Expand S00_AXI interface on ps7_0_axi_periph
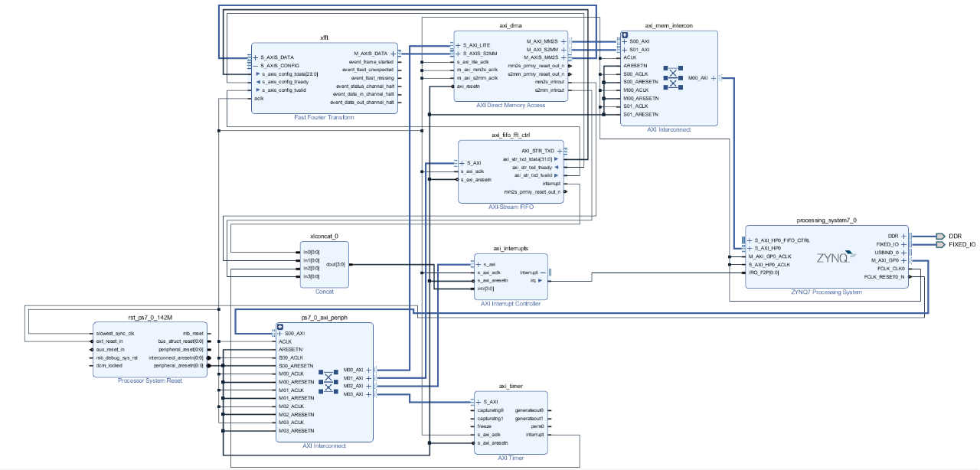Screen dimensions: 980x470 281,334
